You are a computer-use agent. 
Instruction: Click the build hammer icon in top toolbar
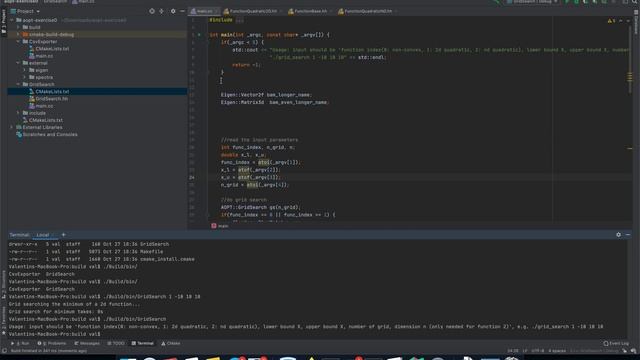click(x=498, y=2)
